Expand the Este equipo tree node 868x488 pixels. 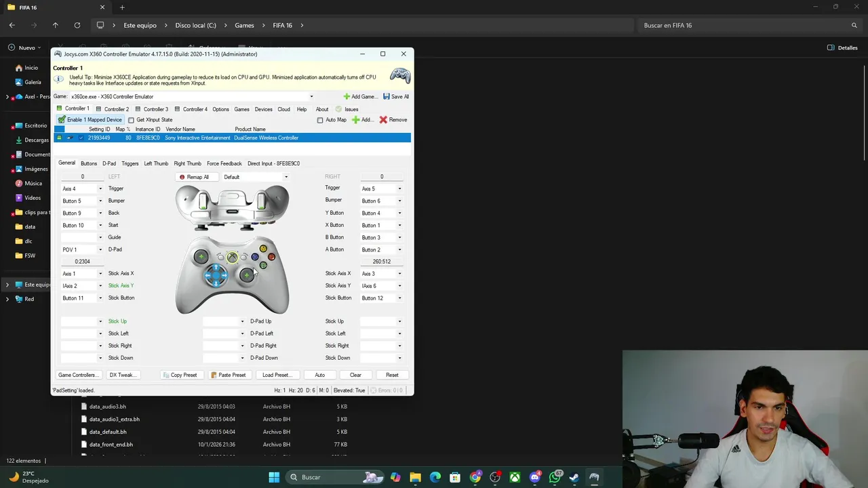point(7,285)
